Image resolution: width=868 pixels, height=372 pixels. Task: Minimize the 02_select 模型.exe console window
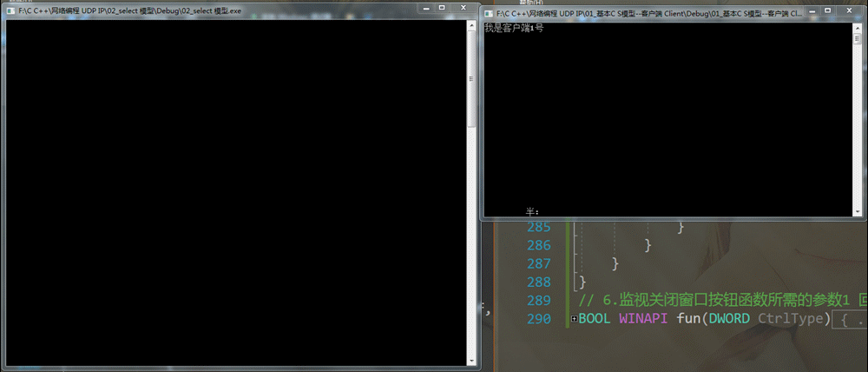tap(426, 8)
